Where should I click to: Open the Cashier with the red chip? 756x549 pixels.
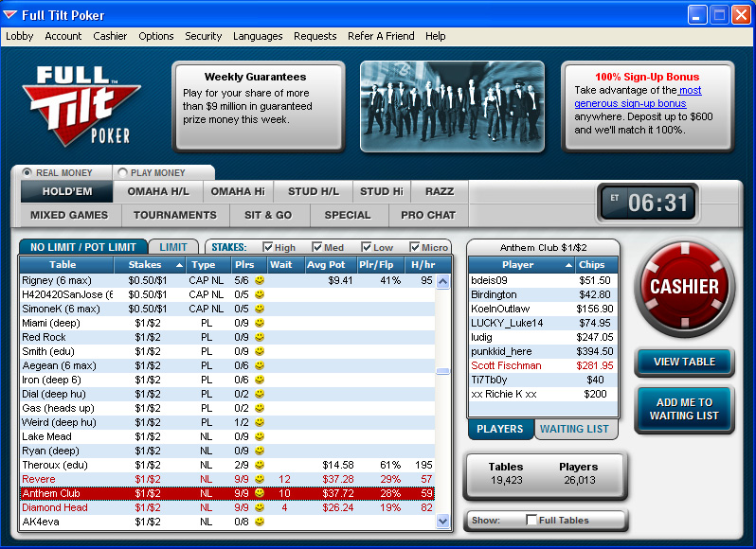point(684,286)
